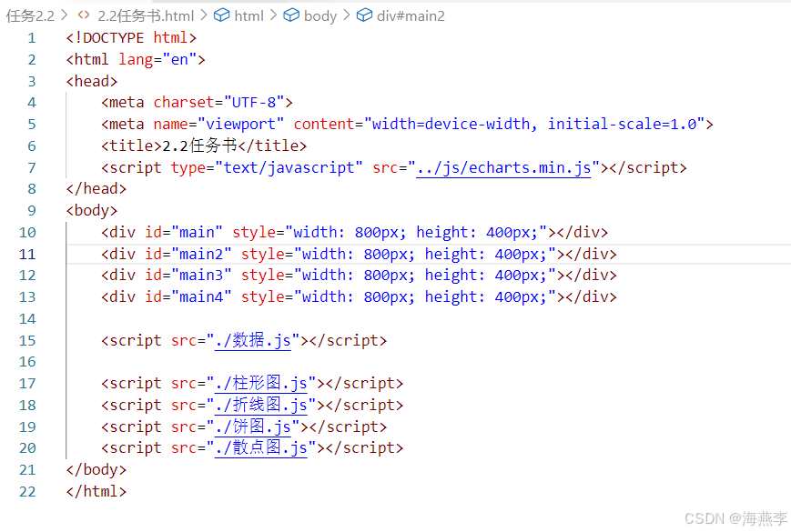This screenshot has height=532, width=791.
Task: Click the style value on line 10
Action: coord(416,232)
